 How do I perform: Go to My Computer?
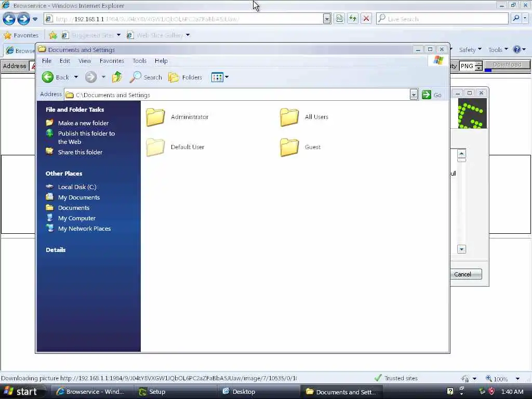77,218
